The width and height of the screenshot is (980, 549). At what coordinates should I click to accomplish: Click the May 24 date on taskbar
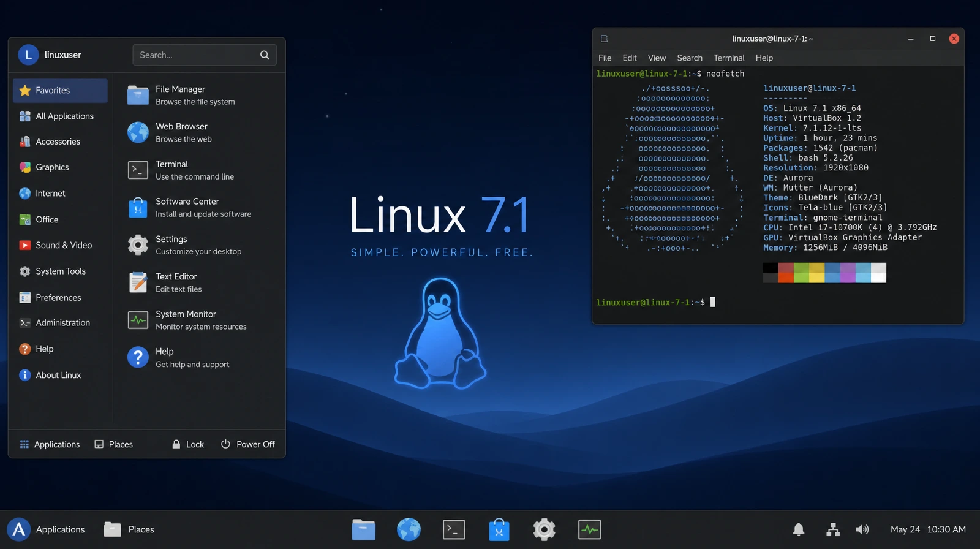tap(905, 529)
